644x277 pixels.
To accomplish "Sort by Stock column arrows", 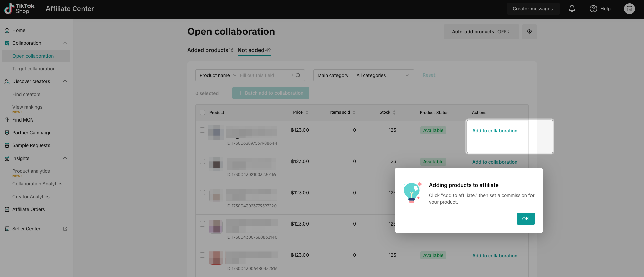I will click(394, 113).
